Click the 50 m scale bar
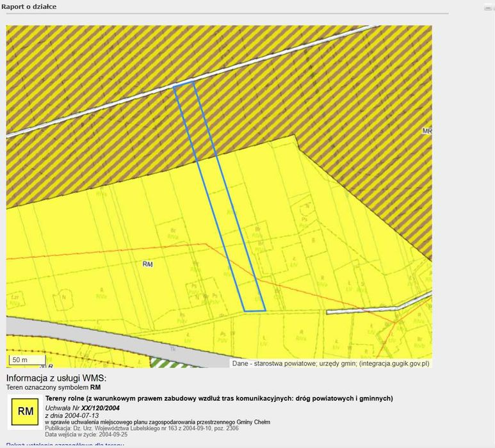The width and height of the screenshot is (495, 448). [x=27, y=360]
